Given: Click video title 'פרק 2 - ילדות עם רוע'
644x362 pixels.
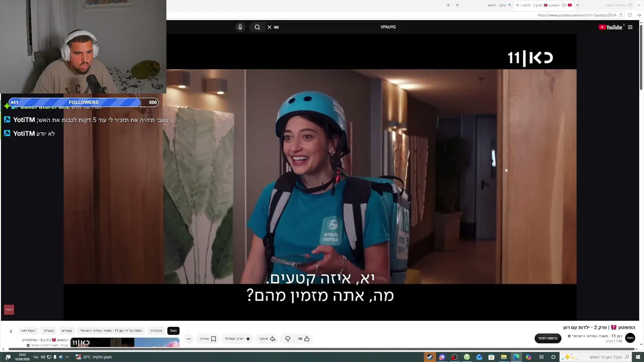Looking at the screenshot, I should pyautogui.click(x=585, y=327).
